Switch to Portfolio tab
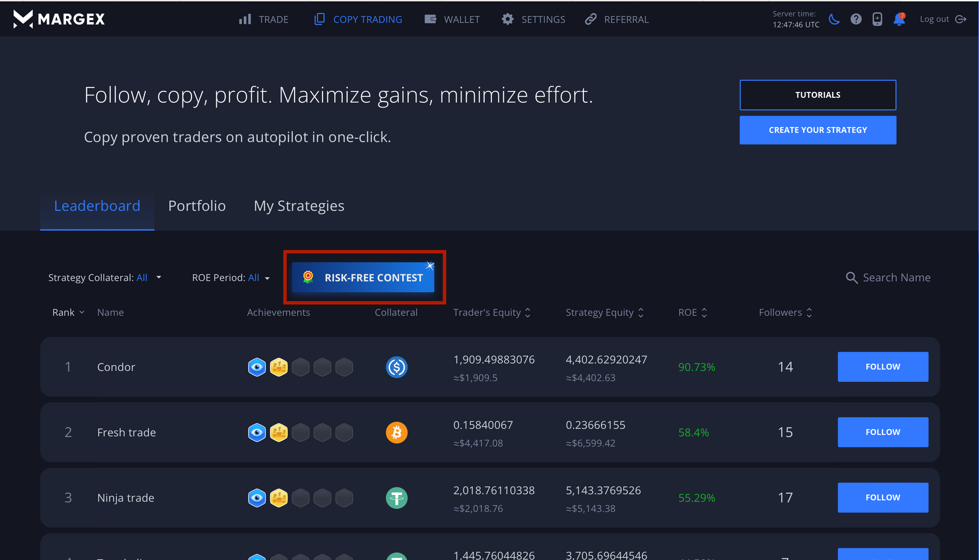979x560 pixels. click(x=197, y=206)
